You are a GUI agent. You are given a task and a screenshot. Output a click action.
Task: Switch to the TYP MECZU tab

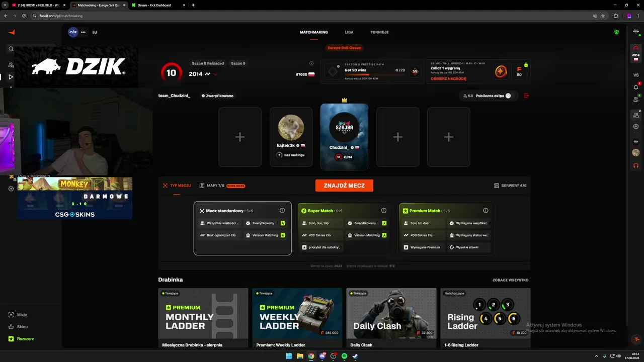click(x=177, y=186)
